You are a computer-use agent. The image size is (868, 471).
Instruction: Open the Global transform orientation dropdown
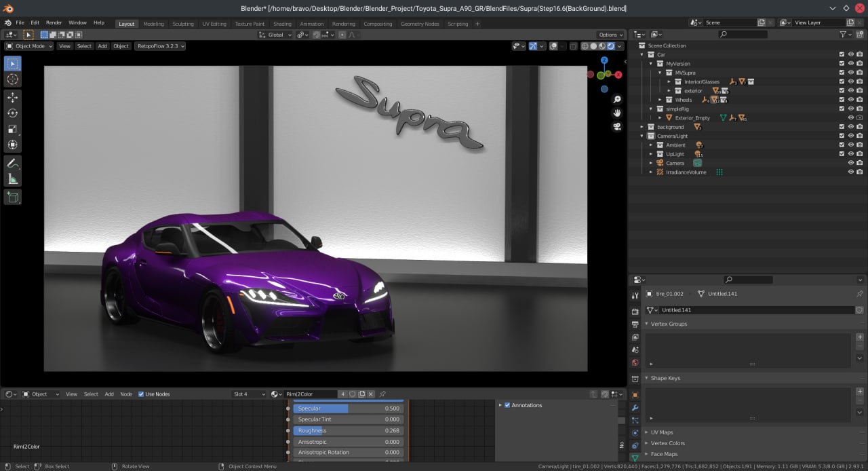point(275,35)
